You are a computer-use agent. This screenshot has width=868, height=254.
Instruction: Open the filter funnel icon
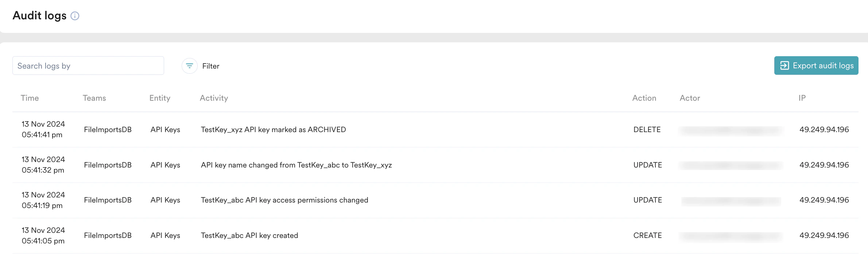tap(189, 66)
